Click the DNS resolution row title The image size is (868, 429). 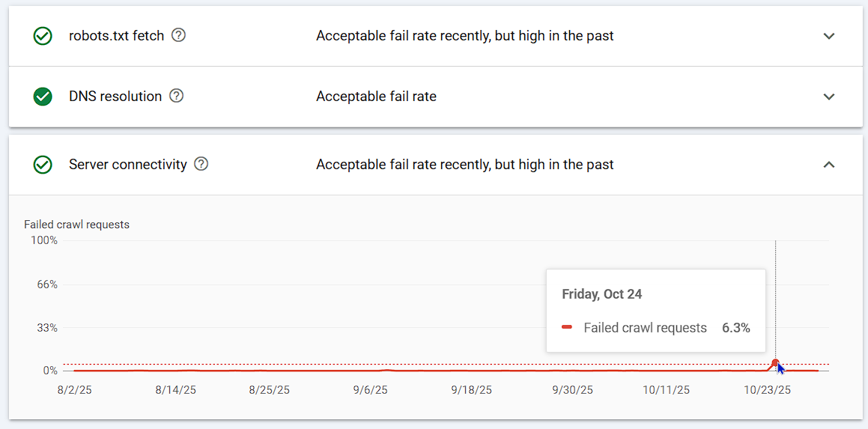115,97
